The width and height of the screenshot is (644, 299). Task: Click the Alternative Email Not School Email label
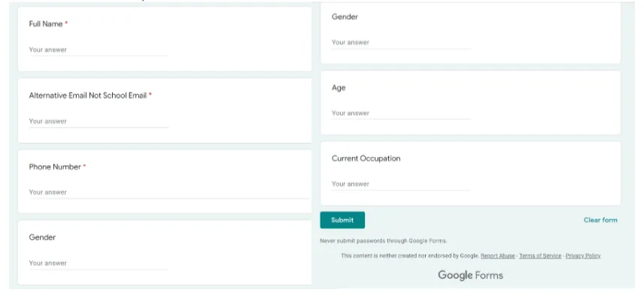pos(88,96)
